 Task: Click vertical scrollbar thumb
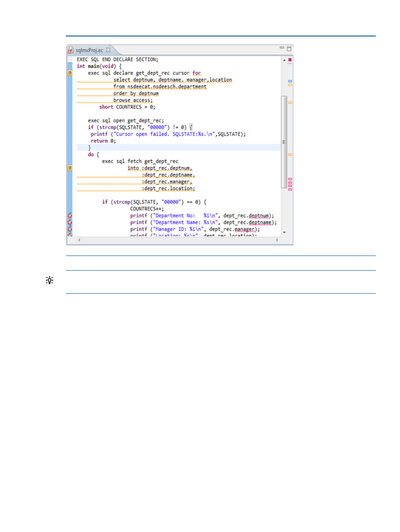click(284, 142)
